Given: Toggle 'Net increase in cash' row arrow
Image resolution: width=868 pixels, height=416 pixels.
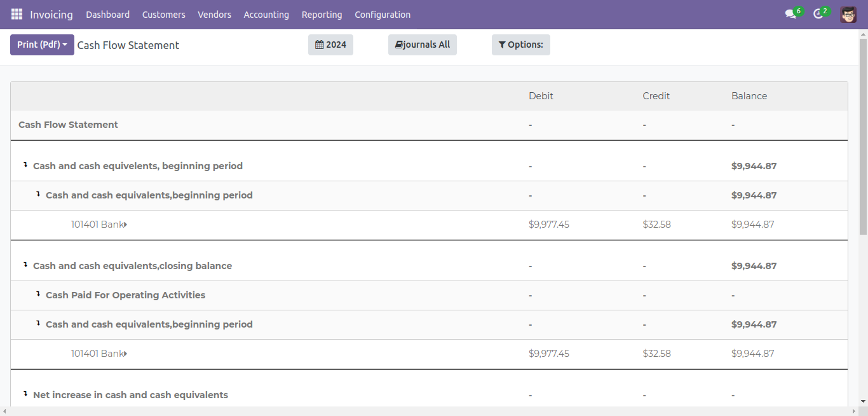Looking at the screenshot, I should (x=25, y=394).
